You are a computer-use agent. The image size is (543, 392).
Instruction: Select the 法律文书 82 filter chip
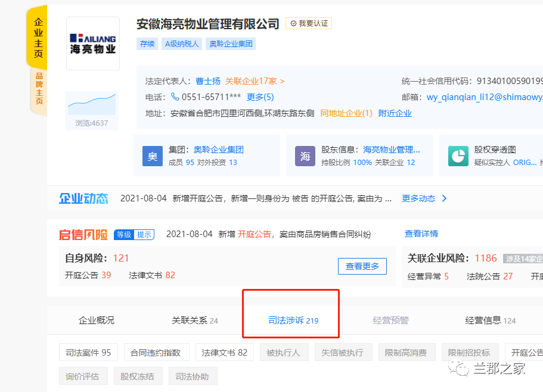[224, 352]
